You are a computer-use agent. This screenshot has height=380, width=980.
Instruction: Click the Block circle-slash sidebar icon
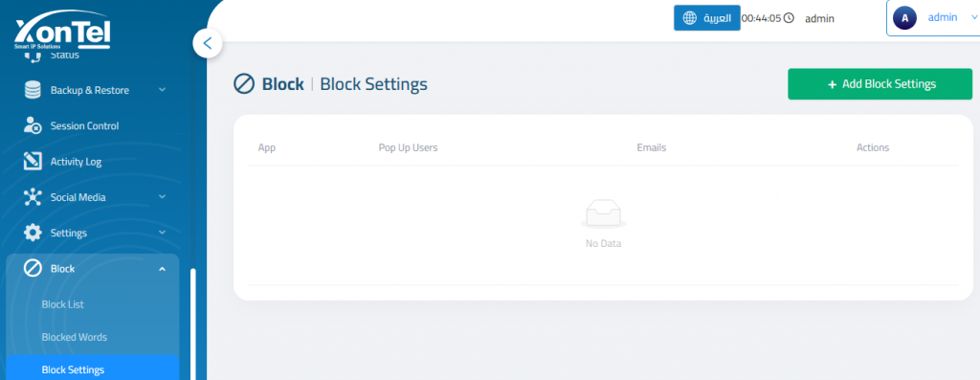[x=33, y=268]
